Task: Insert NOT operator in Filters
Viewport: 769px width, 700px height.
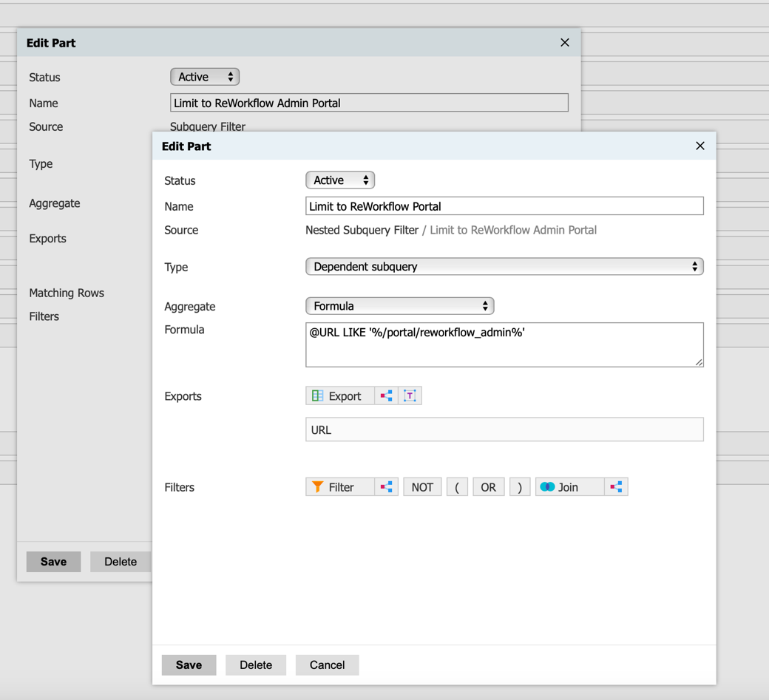Action: [x=422, y=487]
